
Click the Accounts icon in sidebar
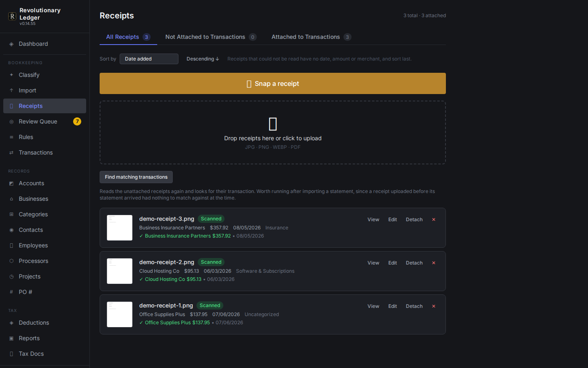click(11, 183)
